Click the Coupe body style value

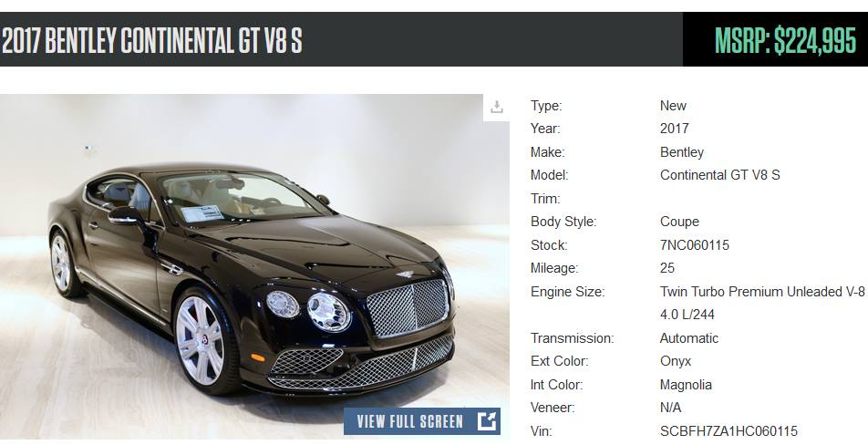[679, 222]
